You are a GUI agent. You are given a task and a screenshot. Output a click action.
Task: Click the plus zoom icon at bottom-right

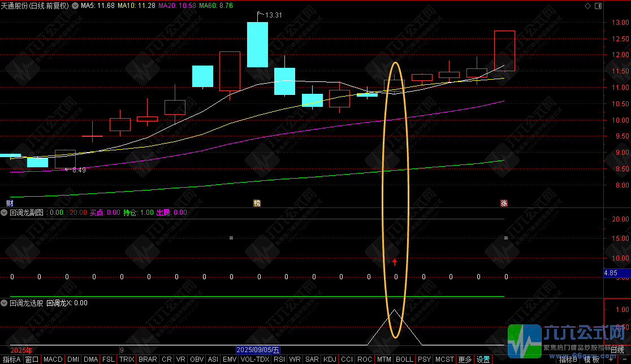click(x=611, y=359)
